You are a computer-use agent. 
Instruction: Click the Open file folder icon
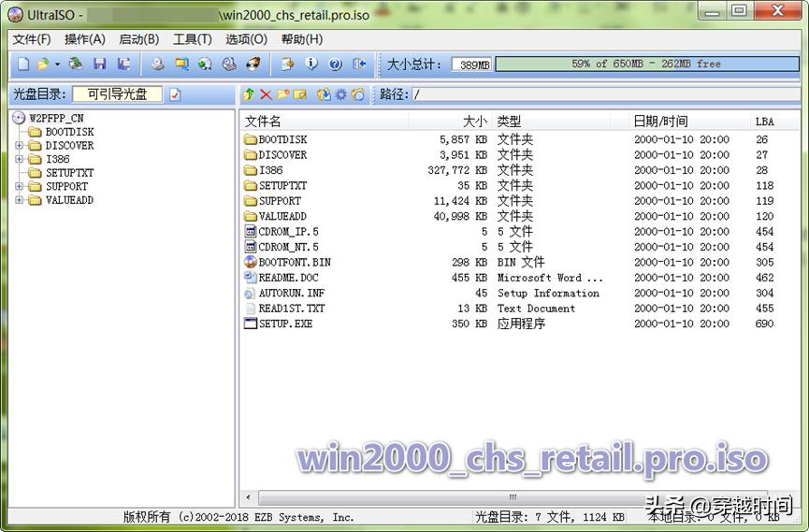point(43,64)
